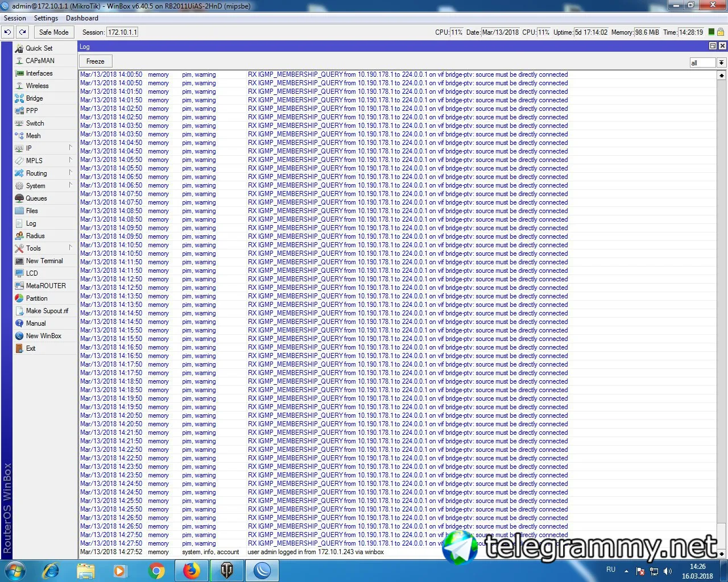Open the Session menu
Image resolution: width=728 pixels, height=582 pixels.
pyautogui.click(x=15, y=18)
